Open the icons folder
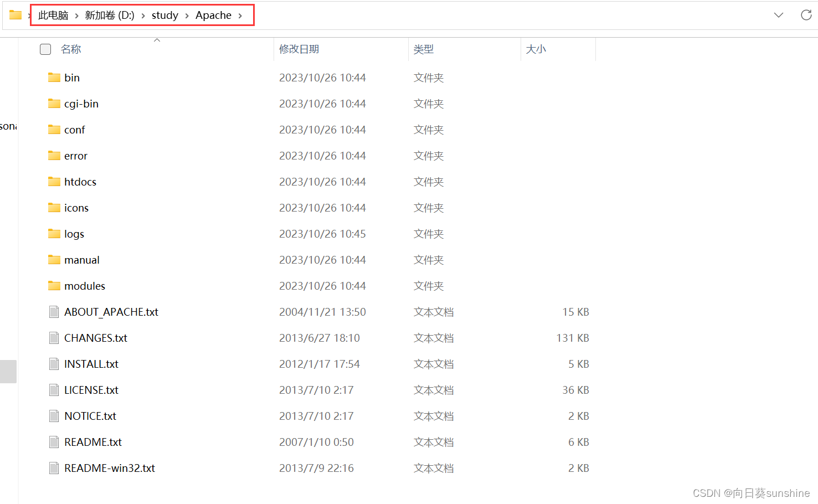This screenshot has width=818, height=504. pos(76,208)
